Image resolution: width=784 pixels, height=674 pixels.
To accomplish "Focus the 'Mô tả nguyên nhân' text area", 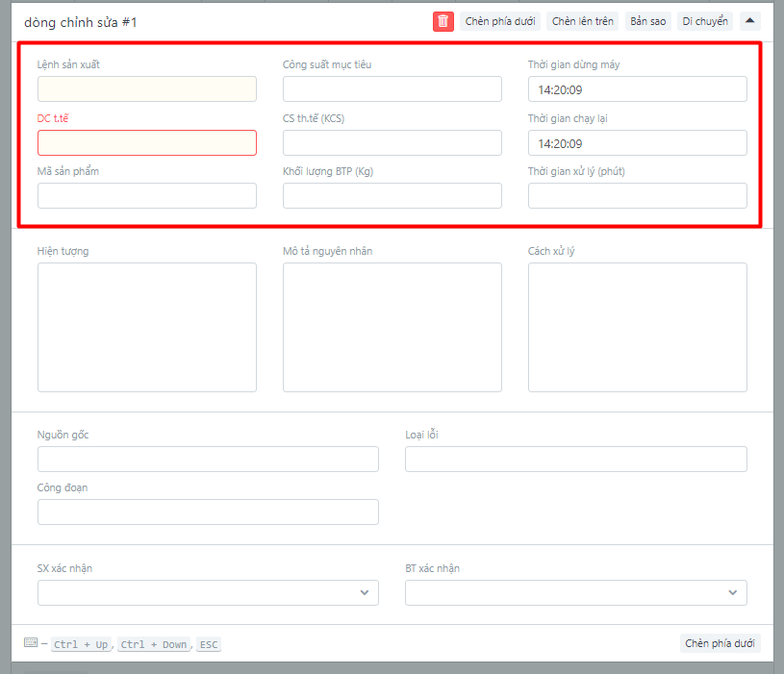I will pyautogui.click(x=392, y=327).
